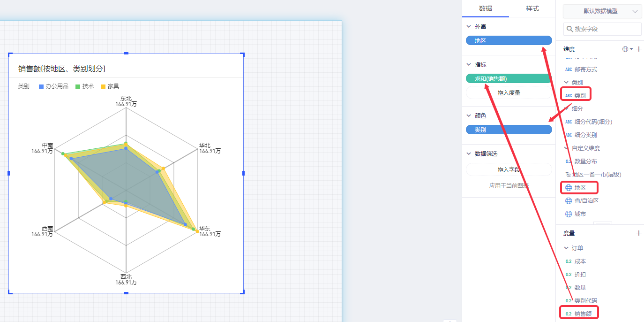Click the 0.2 numeric icon beside 成本
Image resolution: width=644 pixels, height=322 pixels.
tap(569, 261)
